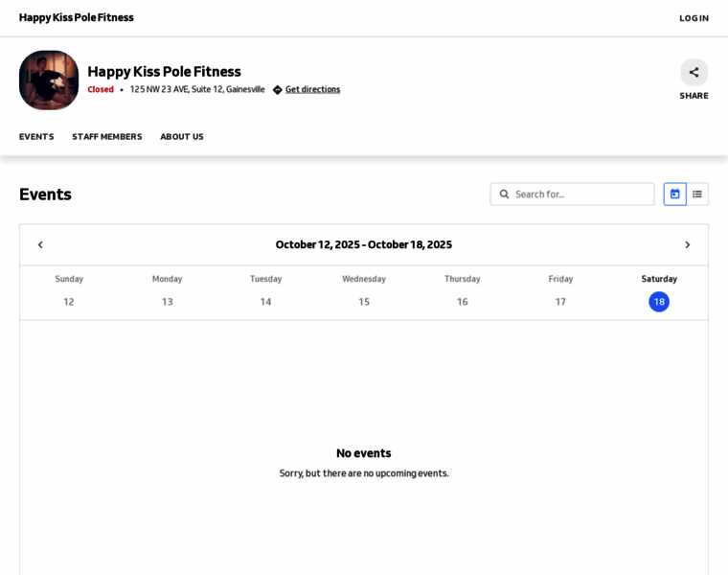The image size is (728, 575).
Task: Choose Monday 13 in the week row
Action: pyautogui.click(x=167, y=301)
